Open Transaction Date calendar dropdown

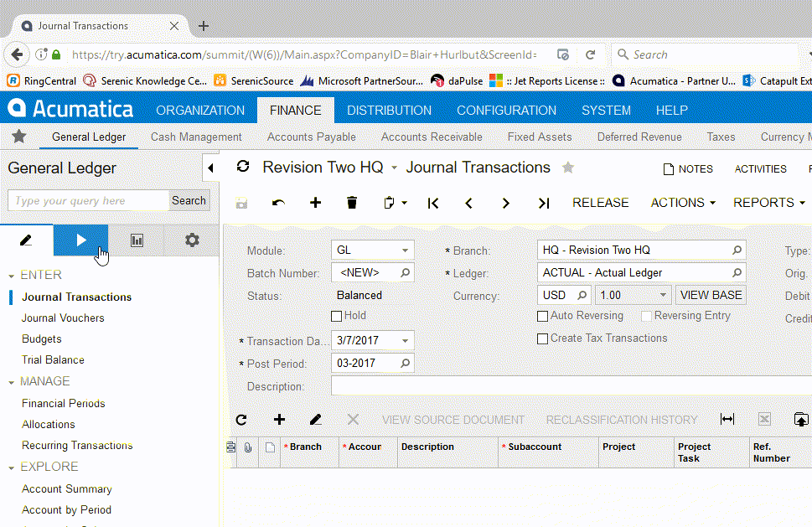point(405,341)
